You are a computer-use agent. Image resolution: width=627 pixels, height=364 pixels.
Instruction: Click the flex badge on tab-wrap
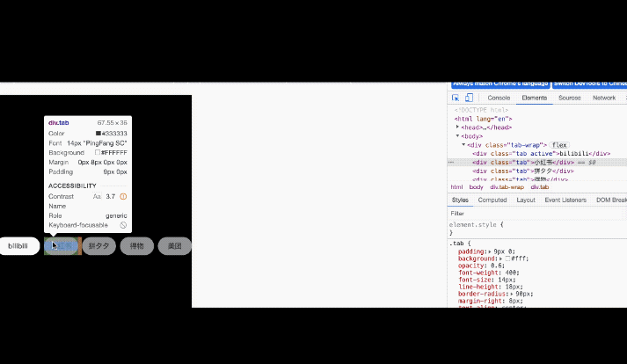559,145
